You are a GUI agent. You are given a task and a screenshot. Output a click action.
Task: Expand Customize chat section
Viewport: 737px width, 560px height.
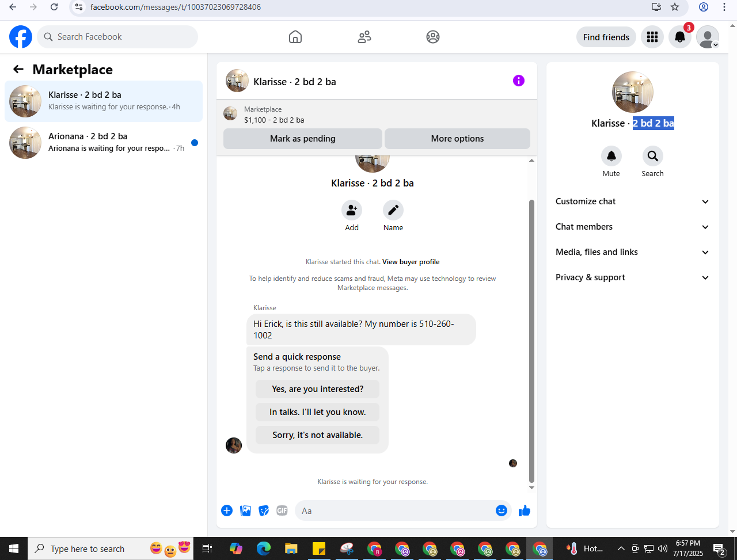632,201
